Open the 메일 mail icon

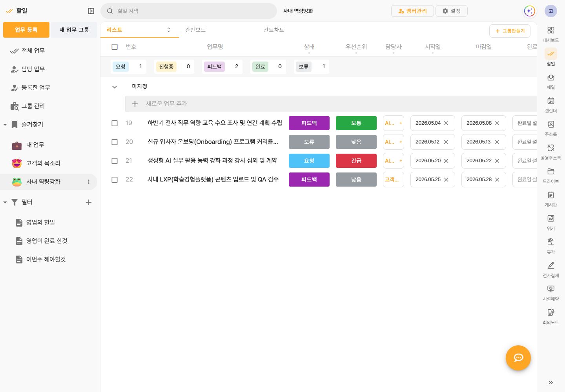pyautogui.click(x=551, y=77)
